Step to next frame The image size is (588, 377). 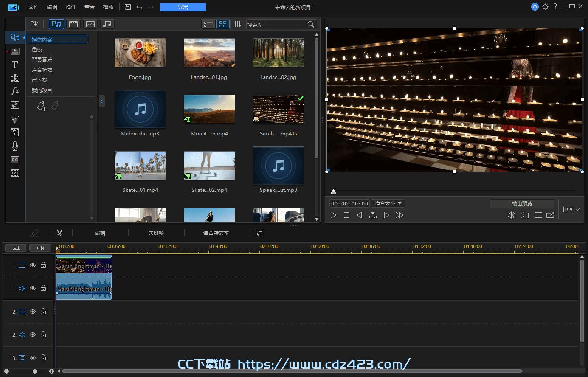(x=386, y=215)
